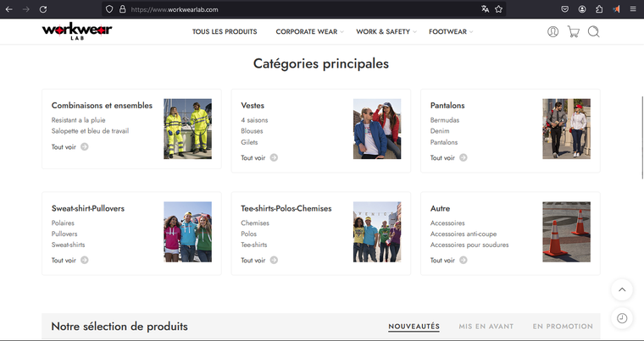Click the browser URL address field
Viewport: 644px width, 341px height.
[304, 9]
